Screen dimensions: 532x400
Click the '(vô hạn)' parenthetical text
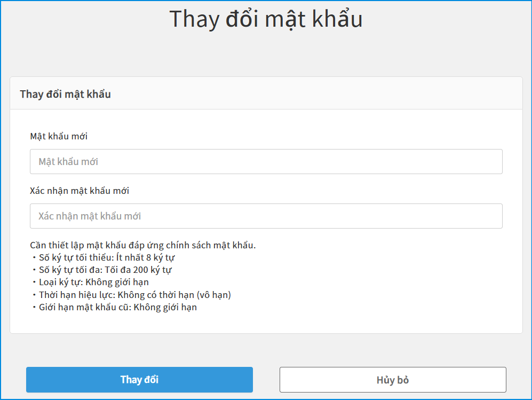click(213, 295)
